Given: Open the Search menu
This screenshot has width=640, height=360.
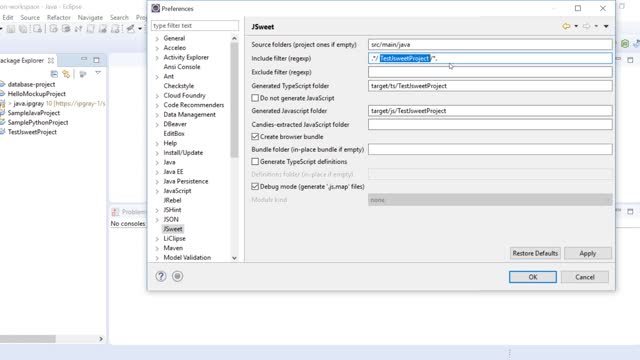Looking at the screenshot, I should coord(119,18).
